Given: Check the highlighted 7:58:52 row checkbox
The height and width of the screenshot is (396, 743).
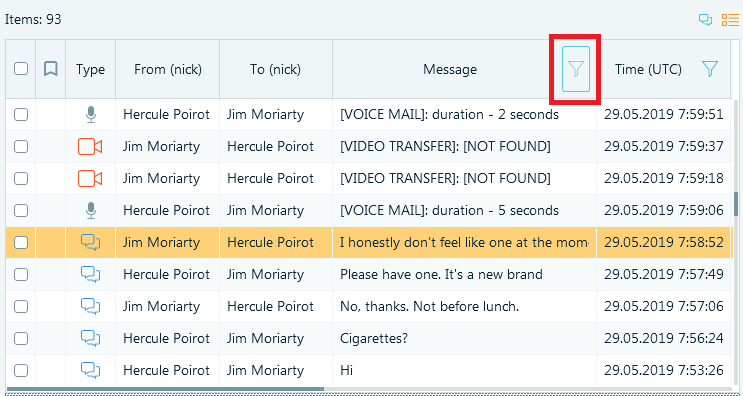Looking at the screenshot, I should click(21, 243).
